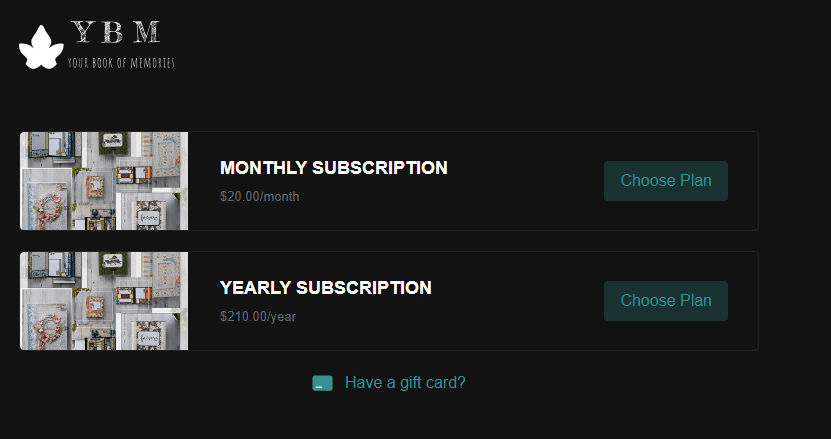831x439 pixels.
Task: Click the $20.00/month price text
Action: tap(259, 196)
